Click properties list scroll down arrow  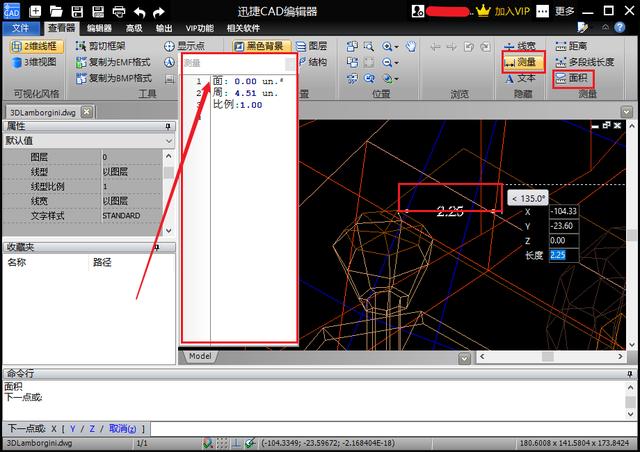click(169, 231)
